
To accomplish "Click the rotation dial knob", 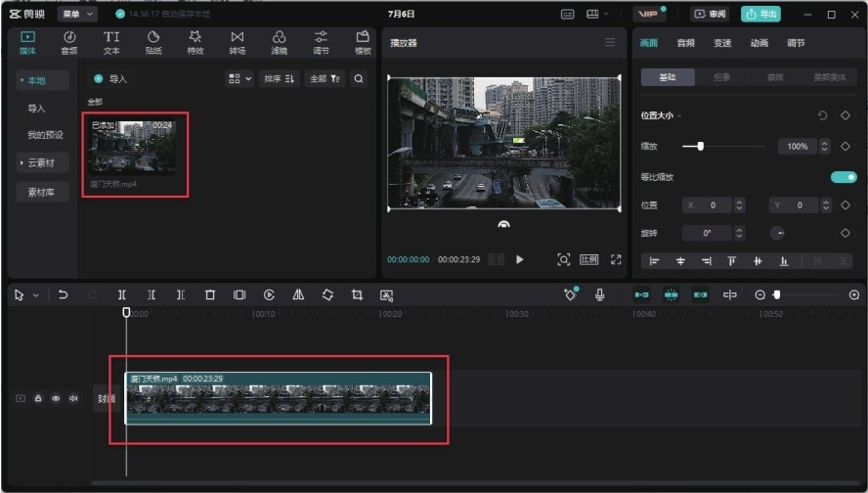I will coord(778,233).
